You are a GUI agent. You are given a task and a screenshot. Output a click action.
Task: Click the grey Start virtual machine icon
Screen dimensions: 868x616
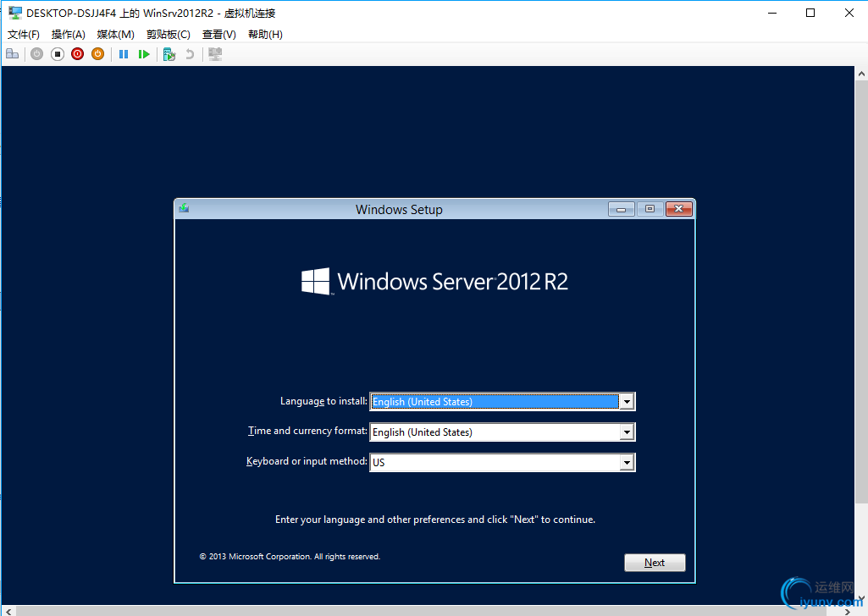36,54
